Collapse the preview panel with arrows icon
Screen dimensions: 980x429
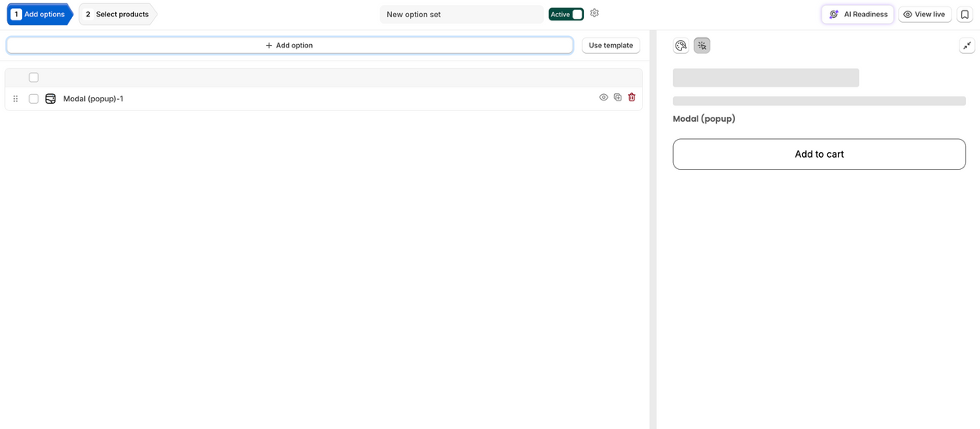pyautogui.click(x=967, y=46)
